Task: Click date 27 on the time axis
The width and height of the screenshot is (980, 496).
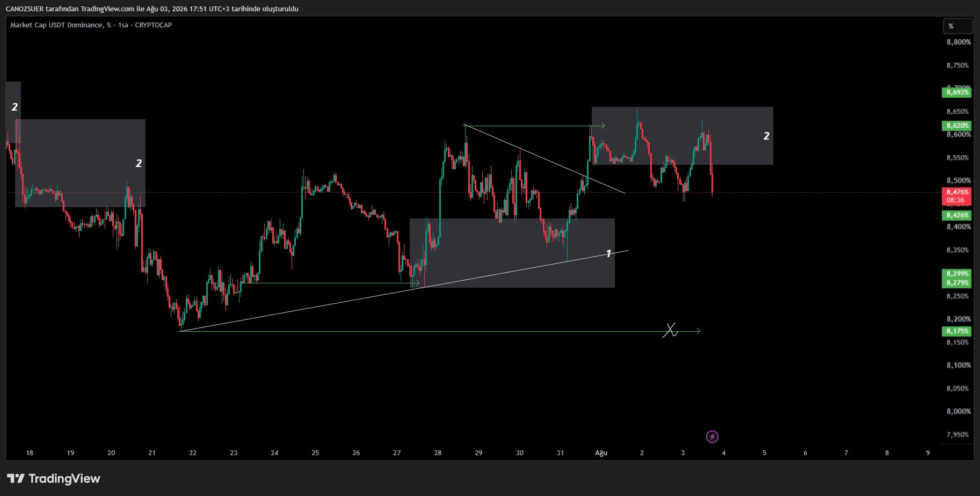Action: [x=397, y=453]
